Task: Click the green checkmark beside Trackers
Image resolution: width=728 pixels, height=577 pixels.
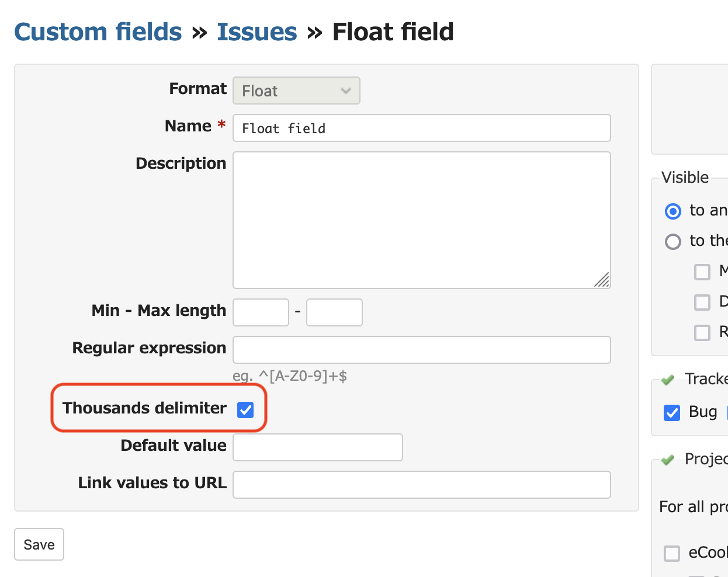Action: click(668, 380)
